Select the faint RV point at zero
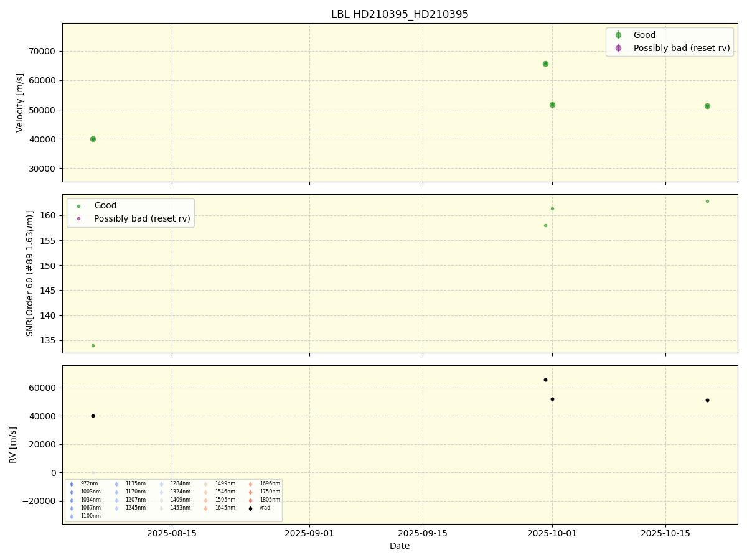 (x=93, y=472)
